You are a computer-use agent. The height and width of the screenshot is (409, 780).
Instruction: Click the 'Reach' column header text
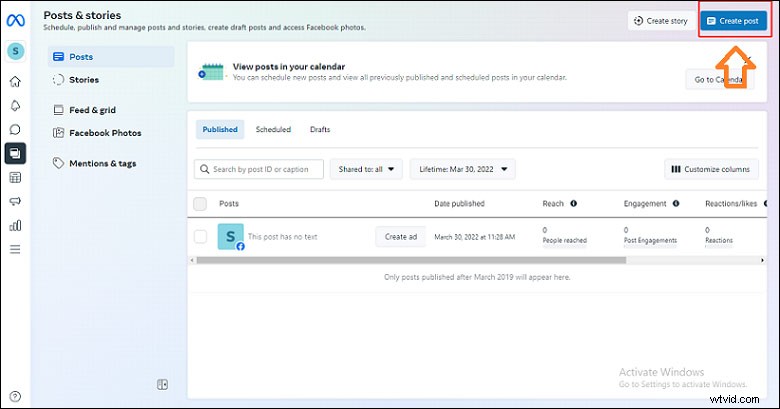click(553, 204)
